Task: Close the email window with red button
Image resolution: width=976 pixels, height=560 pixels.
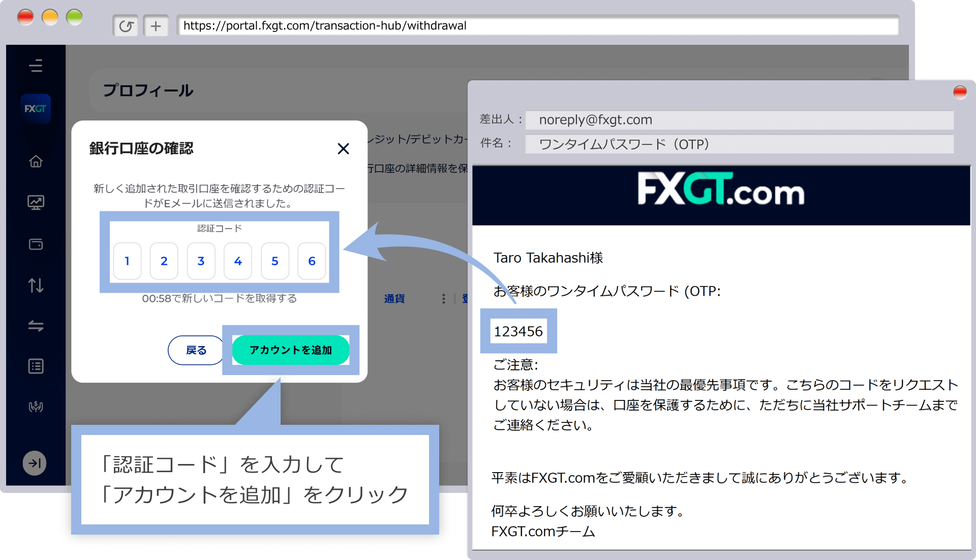Action: (960, 92)
